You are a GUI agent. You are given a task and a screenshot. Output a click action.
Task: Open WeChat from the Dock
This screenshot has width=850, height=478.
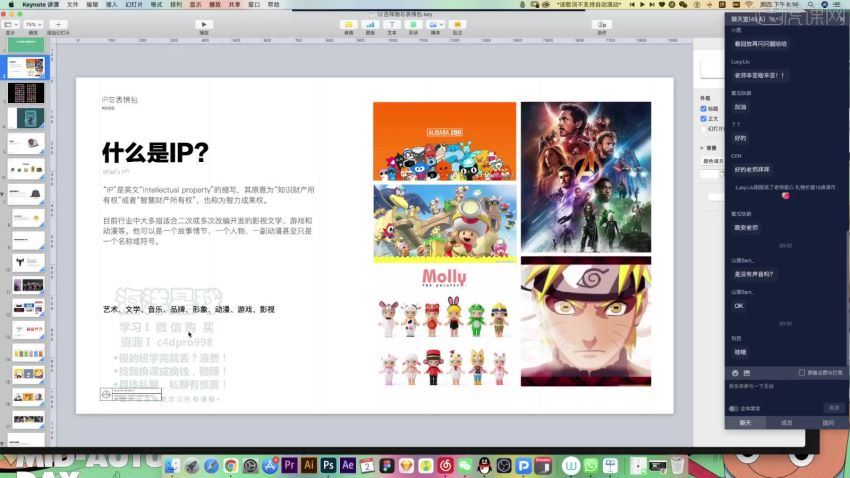(x=465, y=465)
